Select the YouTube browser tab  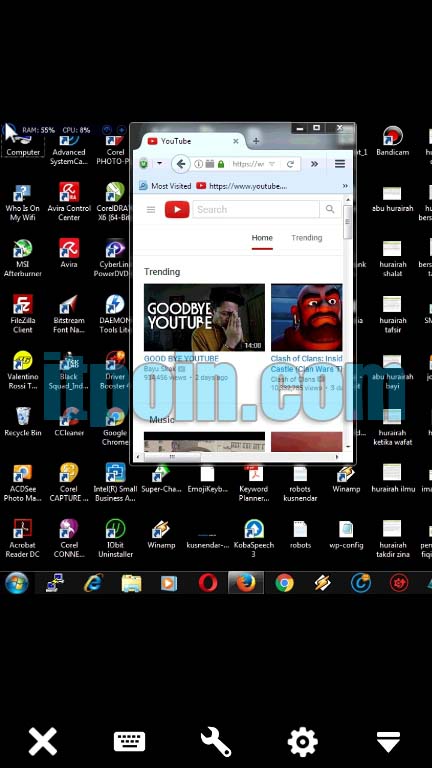click(192, 141)
